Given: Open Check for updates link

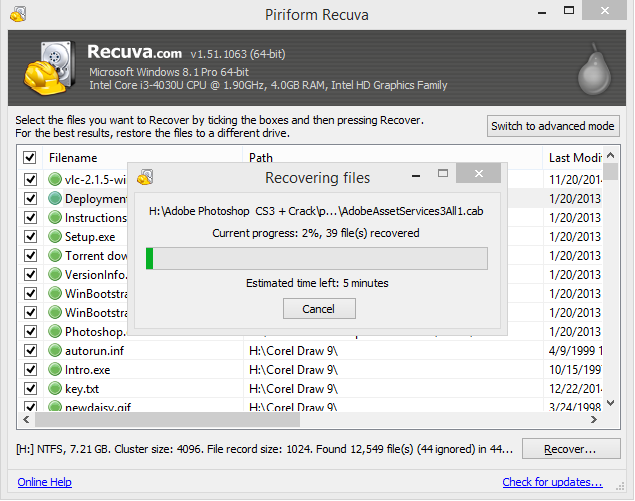Looking at the screenshot, I should tap(552, 482).
